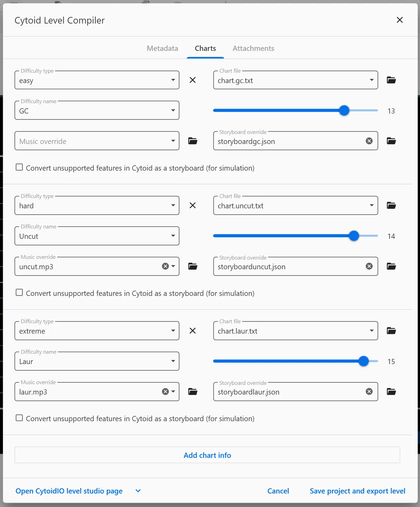This screenshot has width=420, height=507.
Task: Browse for music override in easy chart
Action: click(x=193, y=141)
